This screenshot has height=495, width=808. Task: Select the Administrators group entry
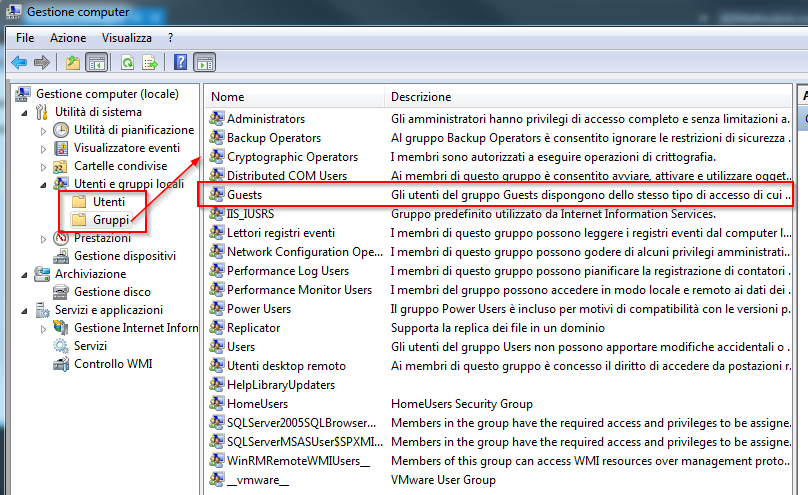265,120
